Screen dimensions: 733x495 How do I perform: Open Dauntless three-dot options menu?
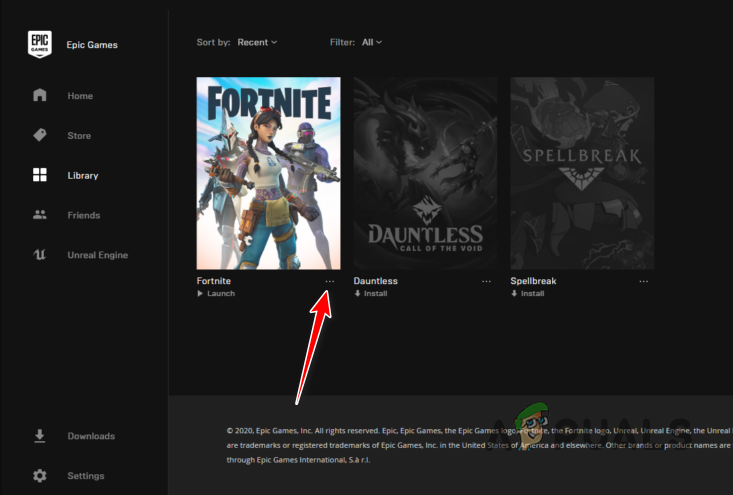click(x=486, y=281)
